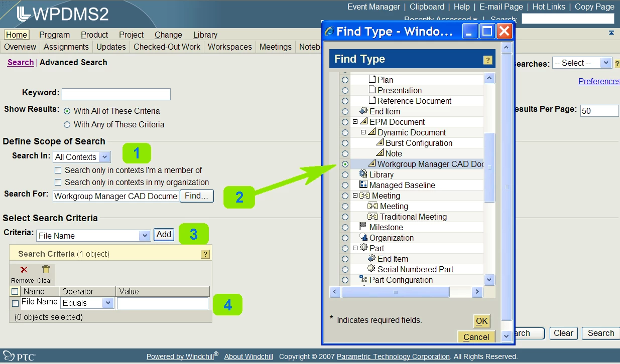Click the Managed Baseline icon
This screenshot has width=620, height=364.
click(363, 185)
